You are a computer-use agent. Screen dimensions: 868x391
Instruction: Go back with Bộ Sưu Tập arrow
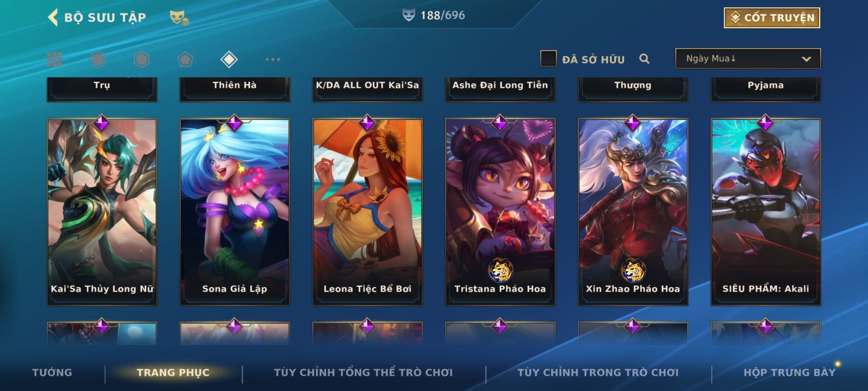pos(53,18)
